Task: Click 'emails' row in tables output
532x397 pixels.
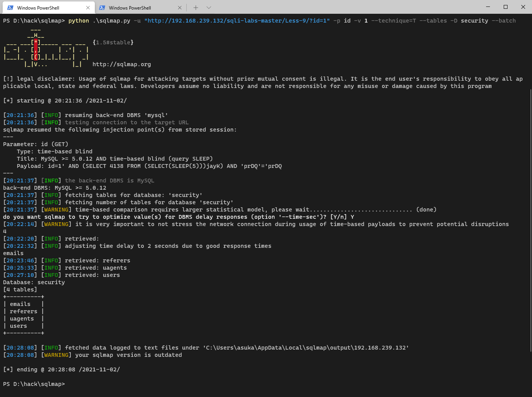Action: (x=24, y=304)
